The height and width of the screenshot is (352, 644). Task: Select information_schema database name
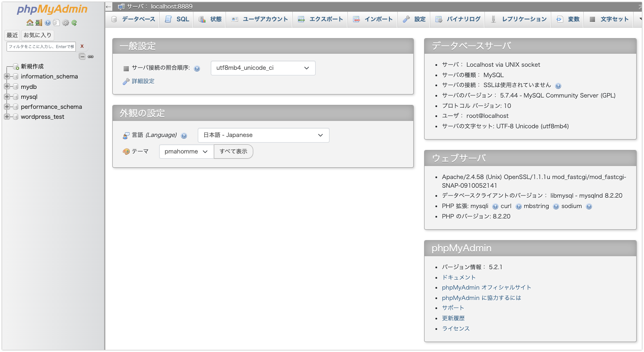[x=49, y=76]
